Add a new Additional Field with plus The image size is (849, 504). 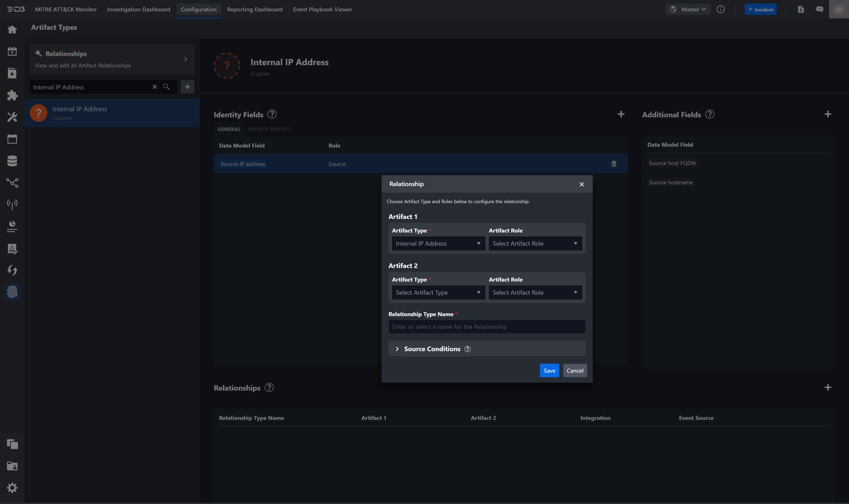(x=828, y=114)
